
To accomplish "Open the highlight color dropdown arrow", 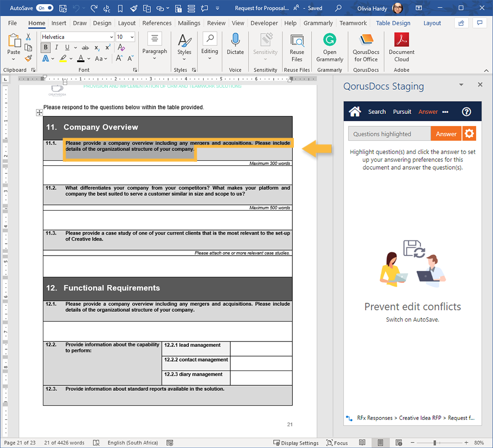I will 71,59.
